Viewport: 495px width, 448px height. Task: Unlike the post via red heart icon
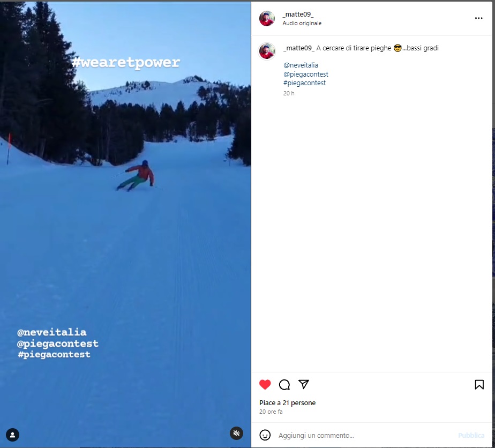pyautogui.click(x=265, y=384)
